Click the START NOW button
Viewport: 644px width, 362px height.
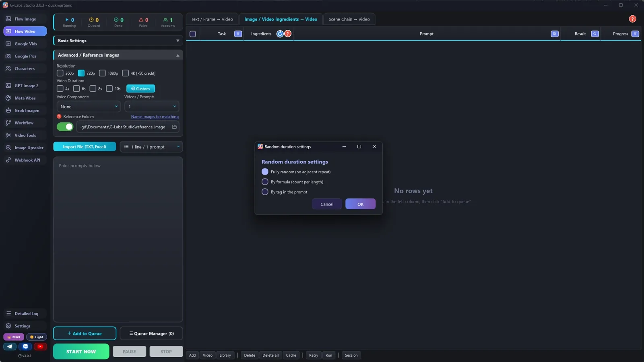point(81,352)
